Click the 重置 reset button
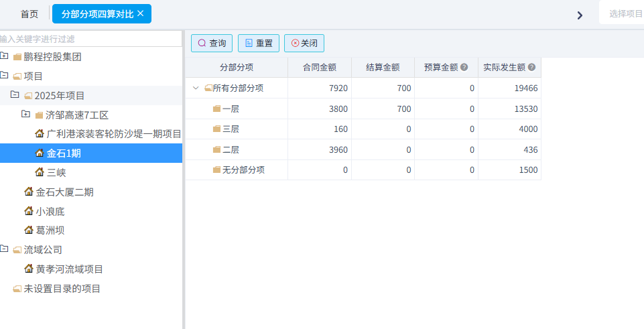 point(258,44)
